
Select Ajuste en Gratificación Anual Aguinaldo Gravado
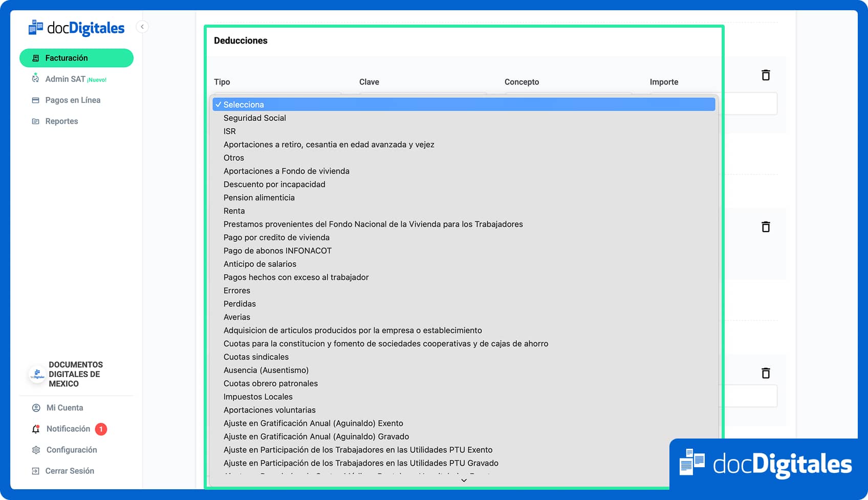tap(464, 437)
